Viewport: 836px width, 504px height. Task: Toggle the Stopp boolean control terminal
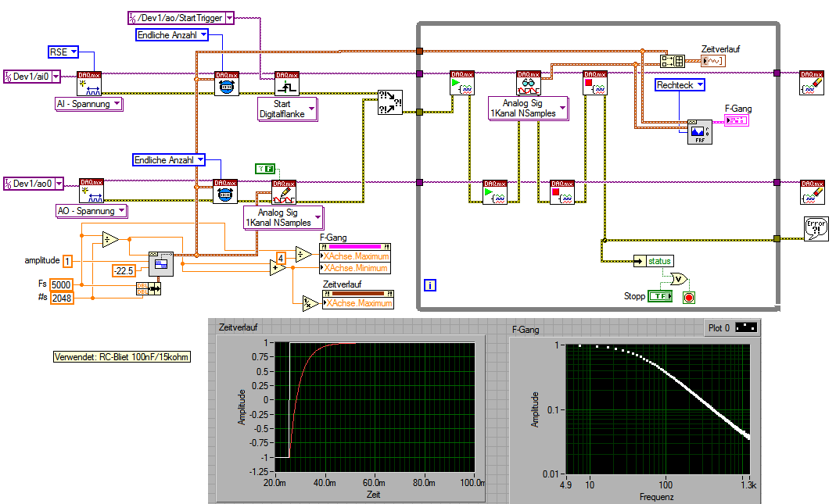[x=660, y=295]
